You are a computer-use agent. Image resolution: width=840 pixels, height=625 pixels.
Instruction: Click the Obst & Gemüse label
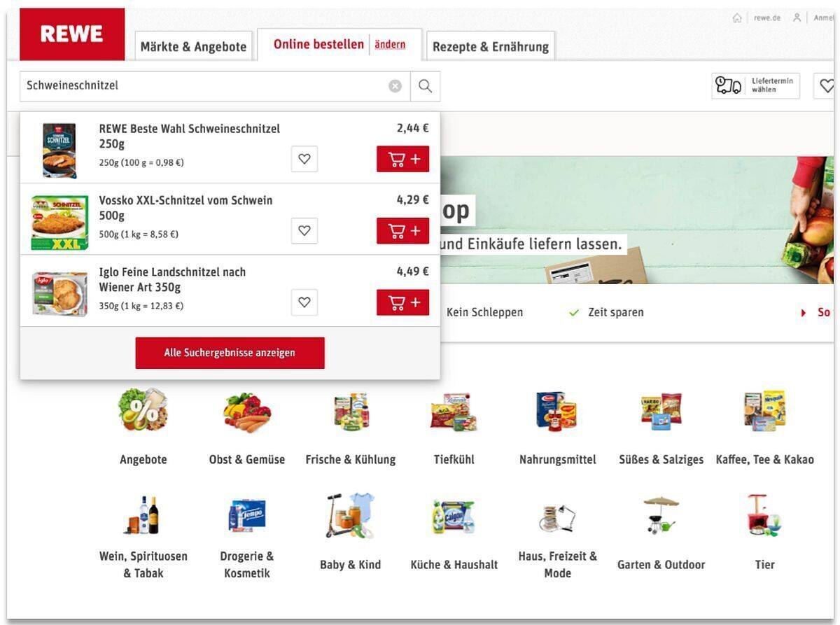pos(247,460)
